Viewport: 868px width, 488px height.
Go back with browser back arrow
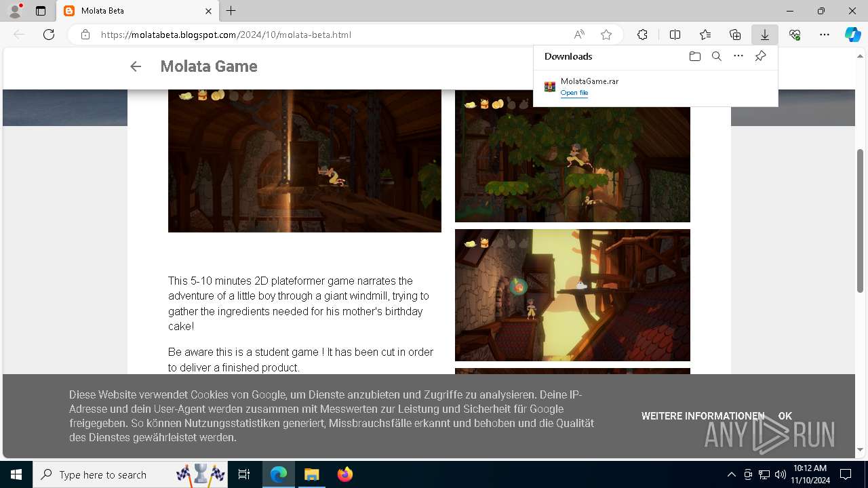[19, 35]
